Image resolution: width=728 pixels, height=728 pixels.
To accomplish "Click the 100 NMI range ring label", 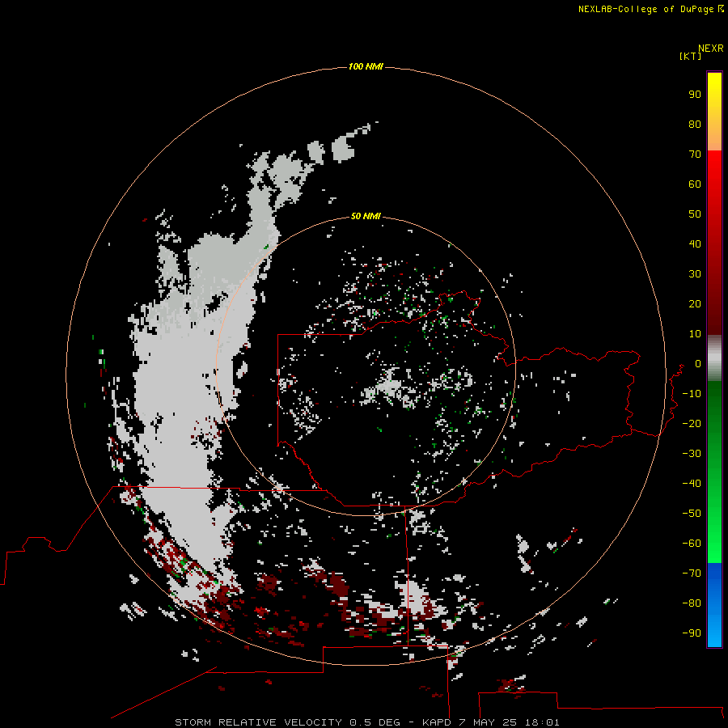I will tap(366, 67).
